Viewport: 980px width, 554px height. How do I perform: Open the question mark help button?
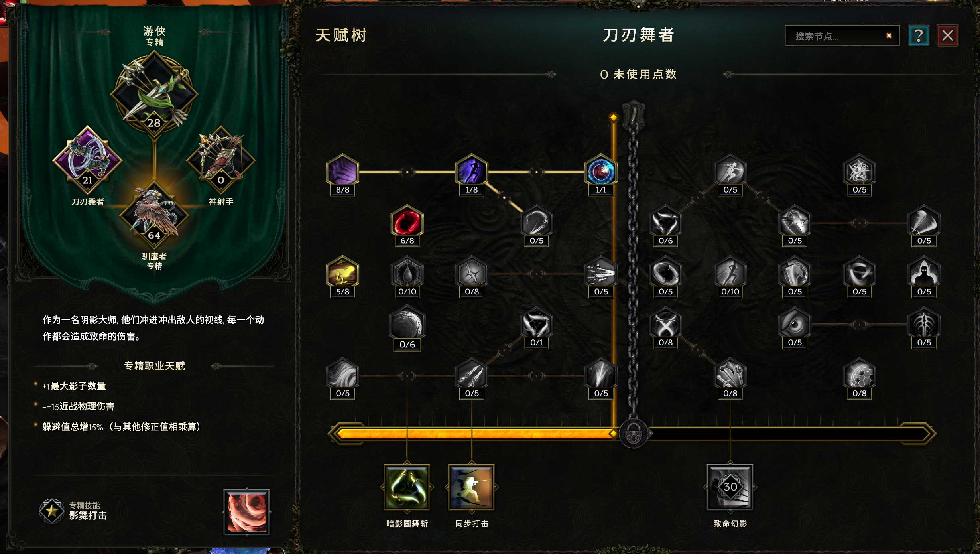pos(919,35)
